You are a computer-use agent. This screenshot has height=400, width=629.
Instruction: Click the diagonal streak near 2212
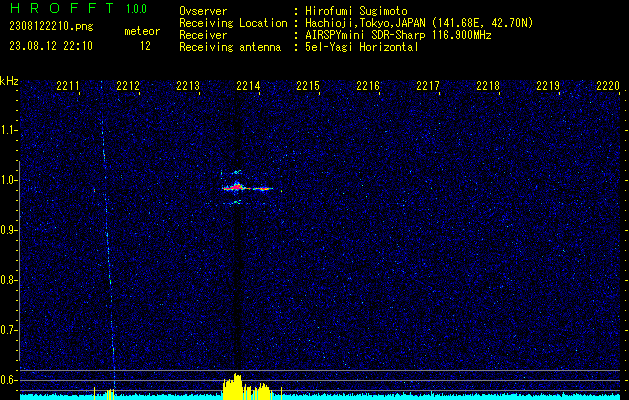(x=107, y=250)
